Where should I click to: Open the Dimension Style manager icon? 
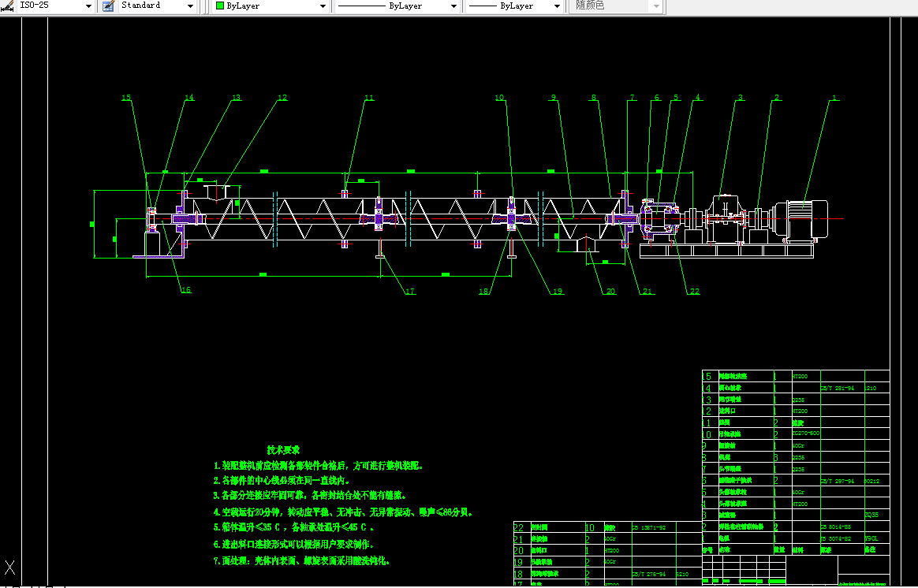(7, 6)
